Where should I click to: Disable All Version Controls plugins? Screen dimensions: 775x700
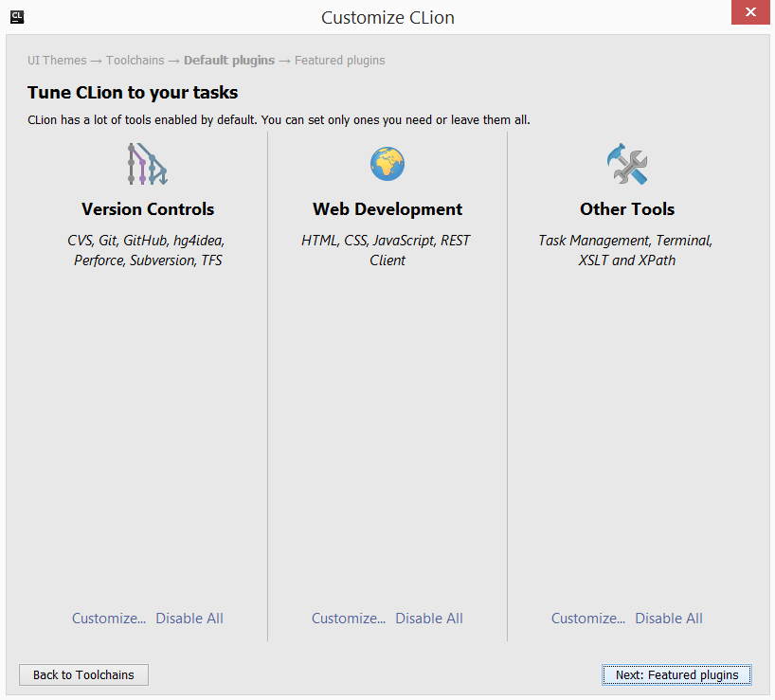point(189,618)
